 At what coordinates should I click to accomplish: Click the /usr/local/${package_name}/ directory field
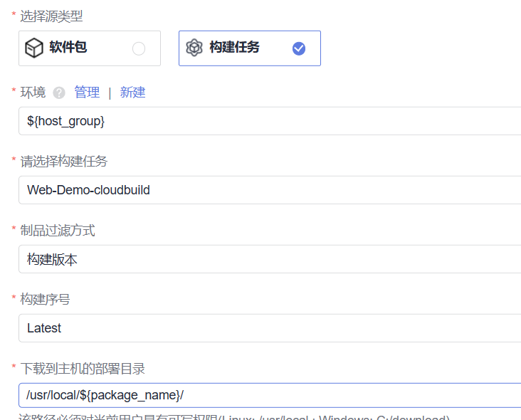tap(270, 395)
